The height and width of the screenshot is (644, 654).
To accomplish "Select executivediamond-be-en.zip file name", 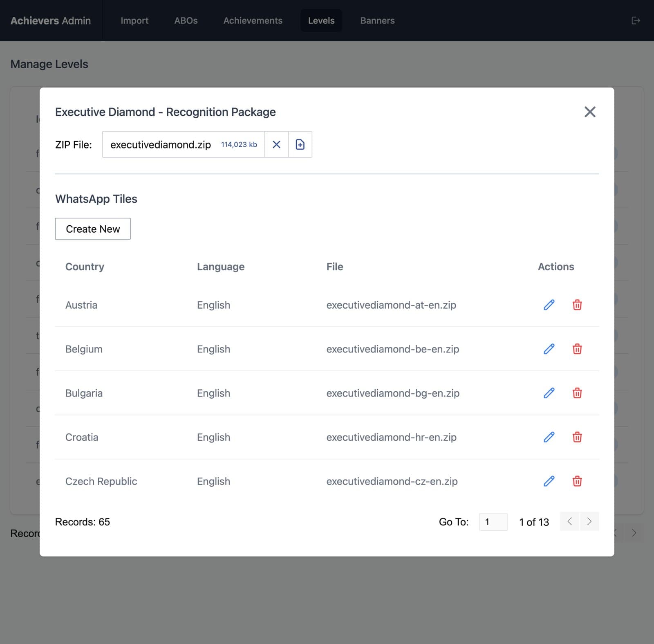I will pos(393,349).
